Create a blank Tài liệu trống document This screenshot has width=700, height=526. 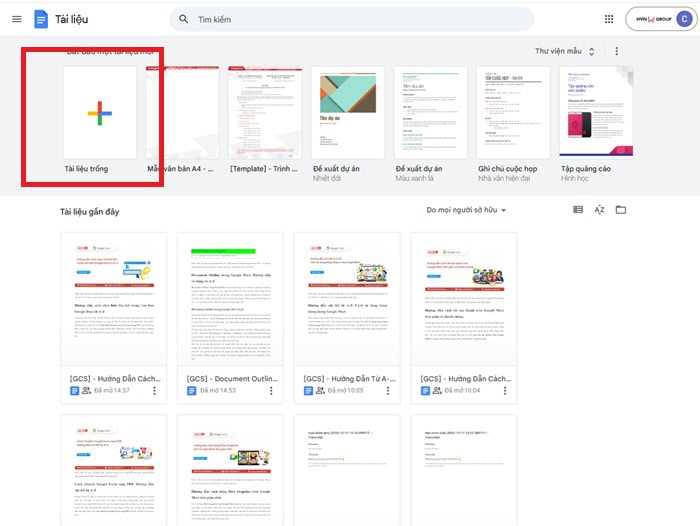coord(100,113)
